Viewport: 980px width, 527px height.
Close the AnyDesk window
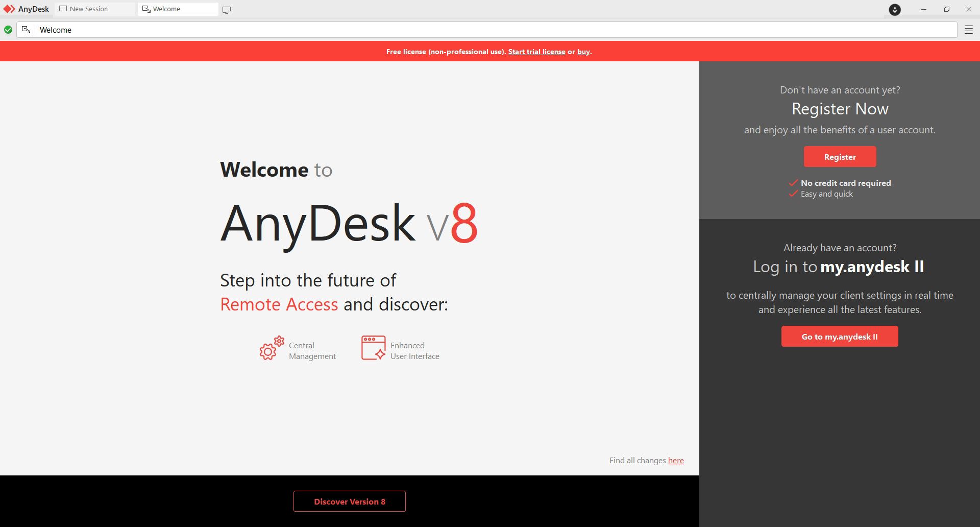[x=969, y=9]
